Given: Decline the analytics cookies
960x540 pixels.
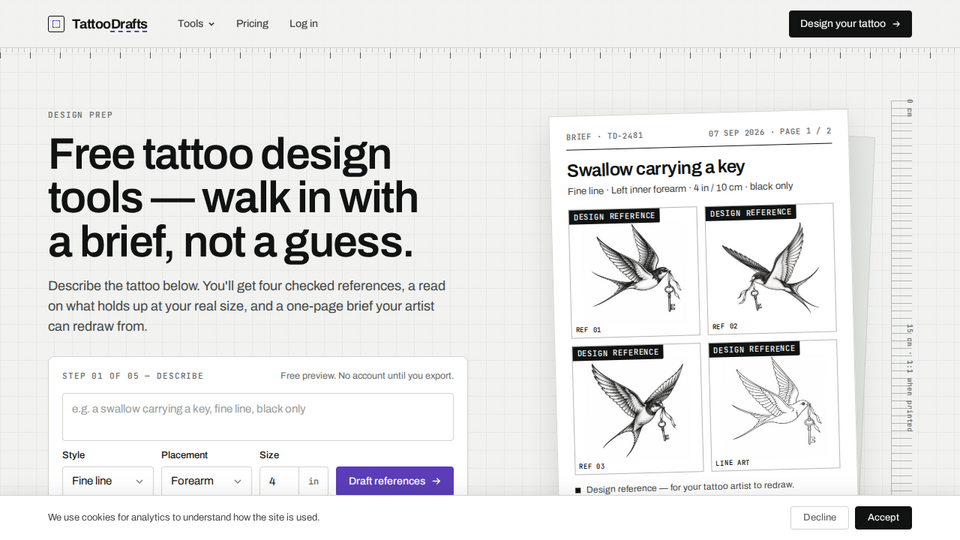Looking at the screenshot, I should pos(819,518).
